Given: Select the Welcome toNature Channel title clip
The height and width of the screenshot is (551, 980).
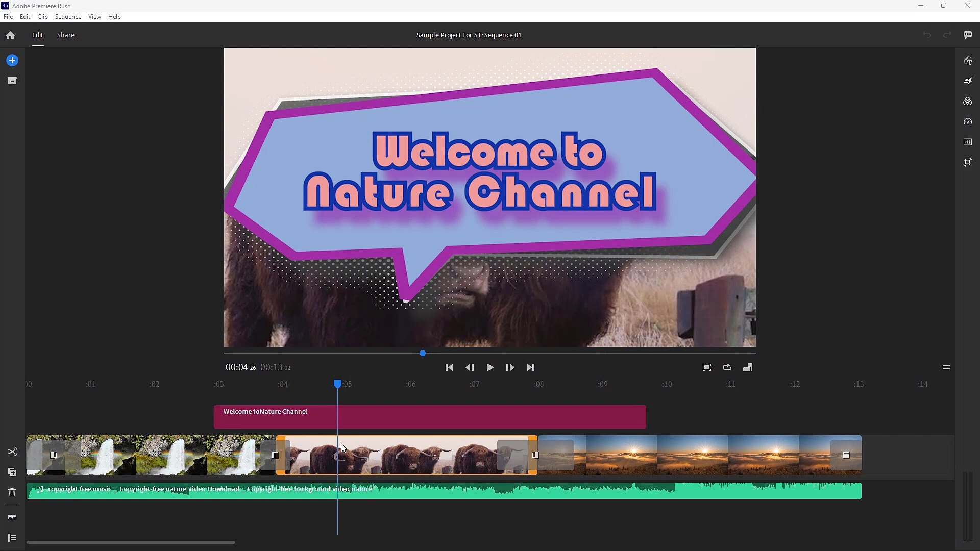Looking at the screenshot, I should (x=429, y=417).
